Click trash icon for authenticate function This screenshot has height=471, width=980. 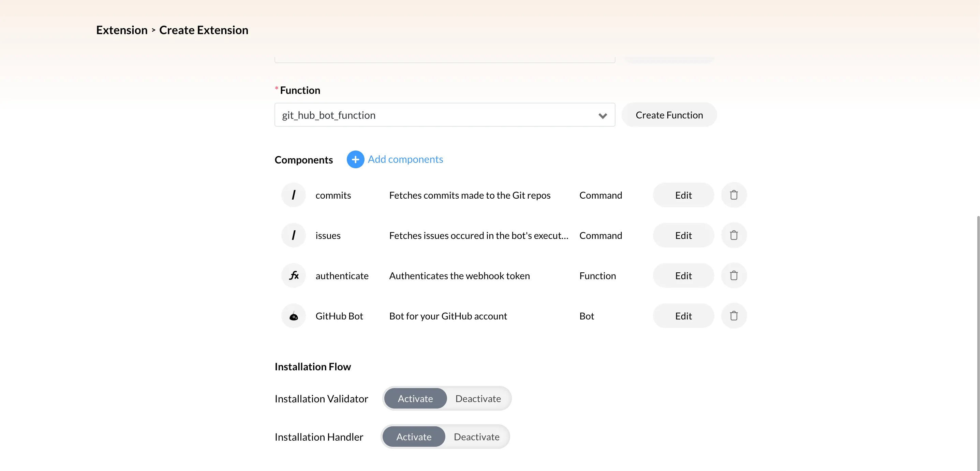tap(733, 276)
